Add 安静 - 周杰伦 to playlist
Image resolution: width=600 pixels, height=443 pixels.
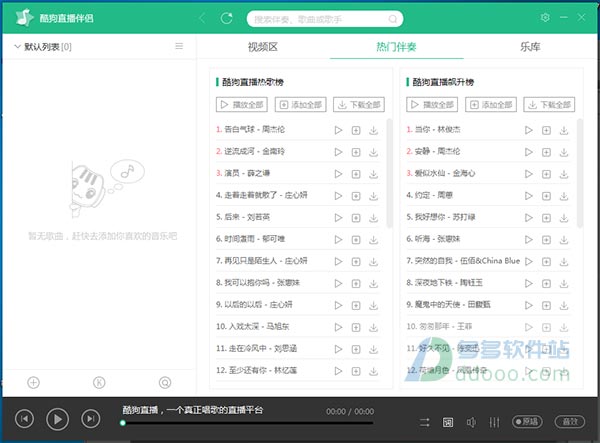coord(546,152)
